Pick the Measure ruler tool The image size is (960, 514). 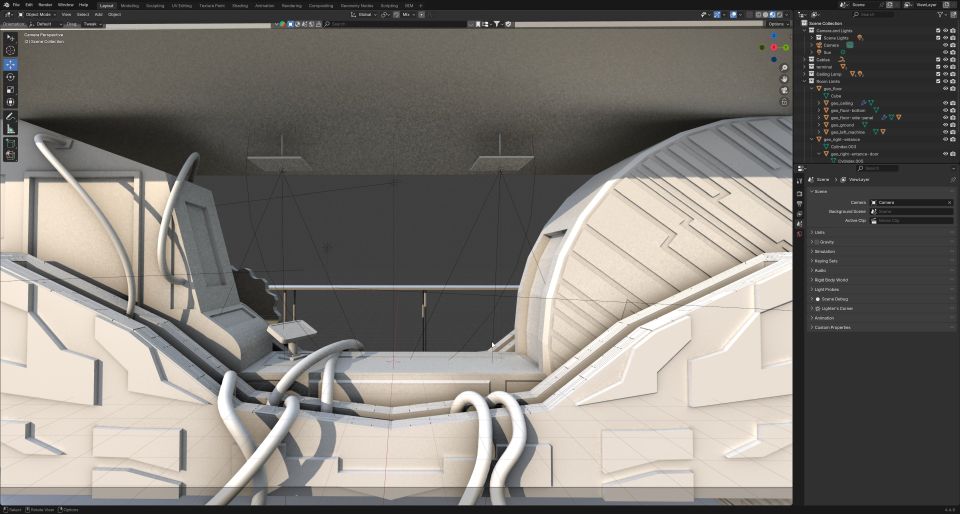pos(10,128)
